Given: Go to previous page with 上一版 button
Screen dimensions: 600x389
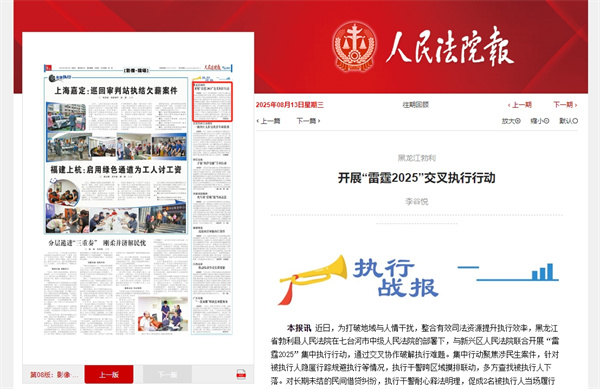Looking at the screenshot, I should point(109,374).
